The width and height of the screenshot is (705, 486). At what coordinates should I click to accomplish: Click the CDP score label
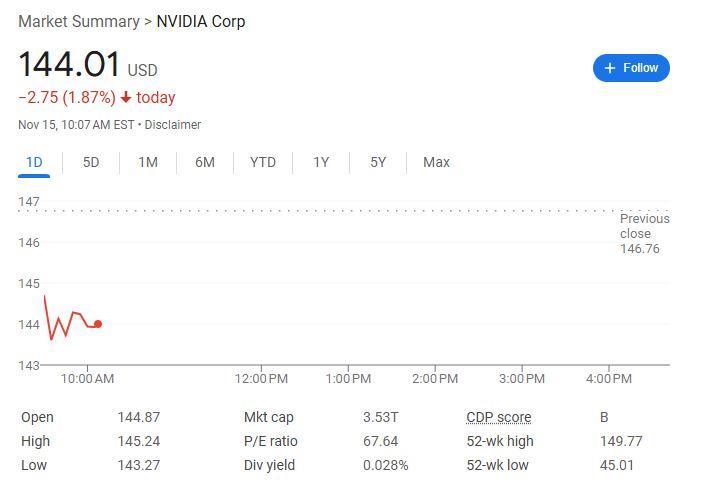click(x=499, y=417)
